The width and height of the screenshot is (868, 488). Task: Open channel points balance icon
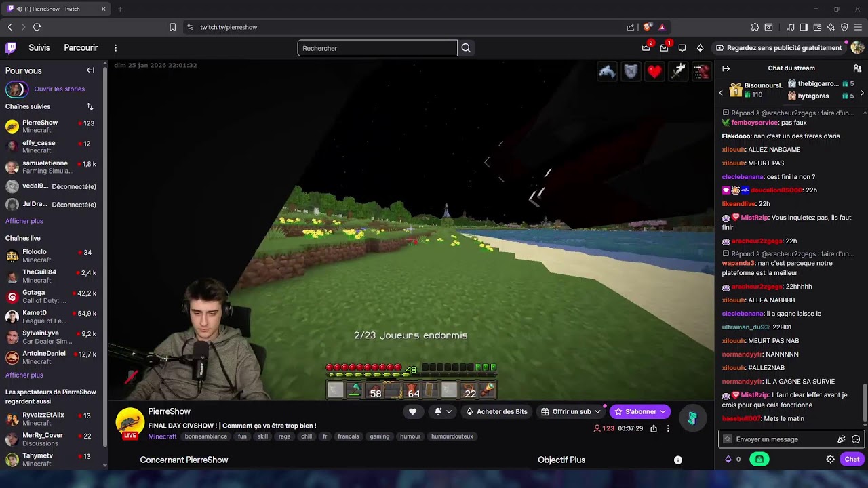tap(728, 459)
